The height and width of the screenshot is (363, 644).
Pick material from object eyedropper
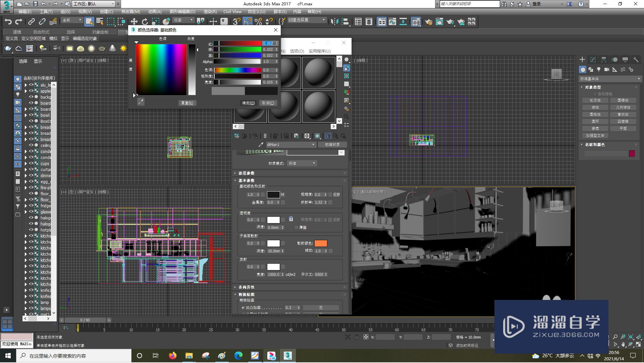(261, 145)
